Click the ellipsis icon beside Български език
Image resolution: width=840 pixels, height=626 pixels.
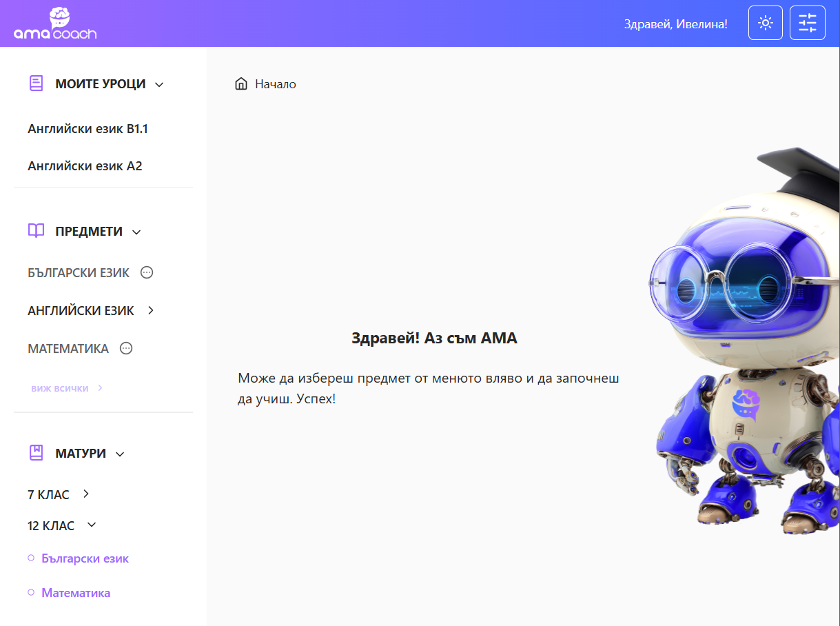tap(147, 272)
